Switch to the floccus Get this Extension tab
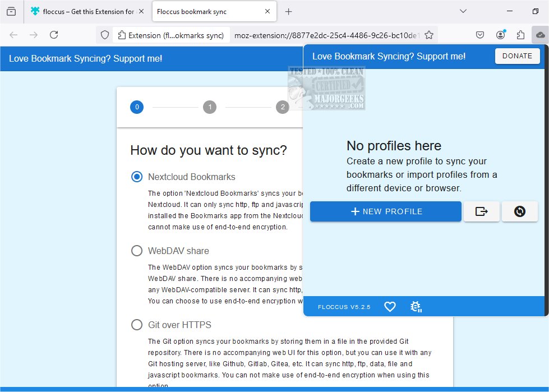The image size is (549, 392). pyautogui.click(x=82, y=11)
